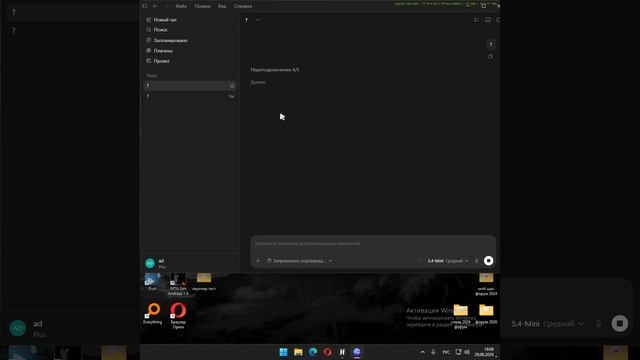Screen dimensions: 640x360
Task: Click the лаунчер тест desktop folder
Action: 204,282
